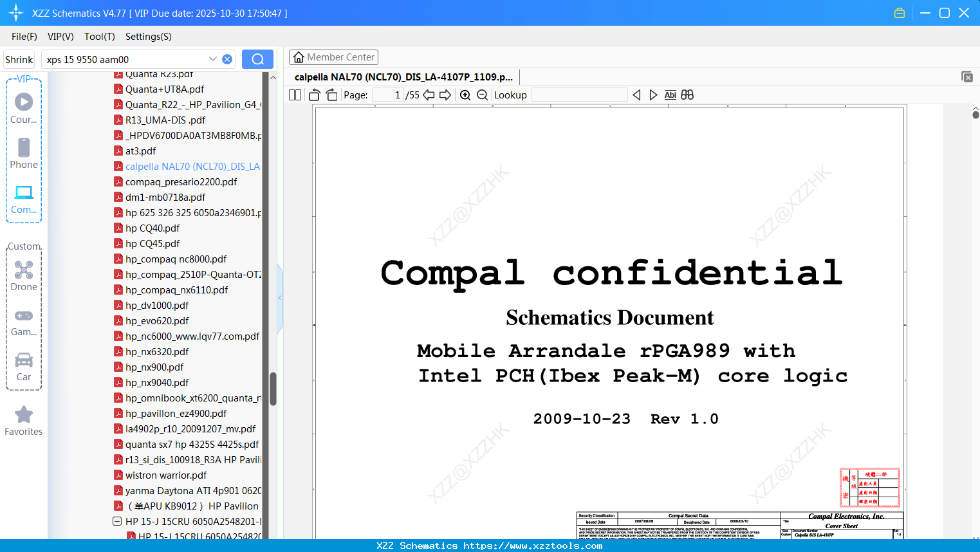Open hp_evo620.pdf
980x552 pixels.
157,321
